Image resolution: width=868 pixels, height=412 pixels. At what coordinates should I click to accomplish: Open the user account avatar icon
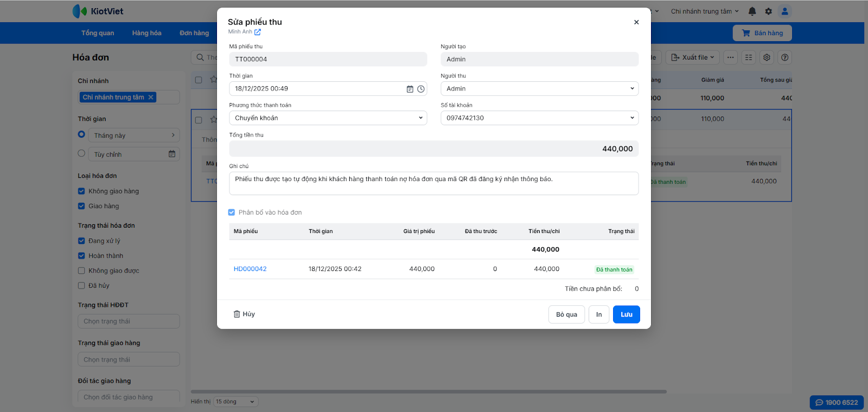coord(784,11)
